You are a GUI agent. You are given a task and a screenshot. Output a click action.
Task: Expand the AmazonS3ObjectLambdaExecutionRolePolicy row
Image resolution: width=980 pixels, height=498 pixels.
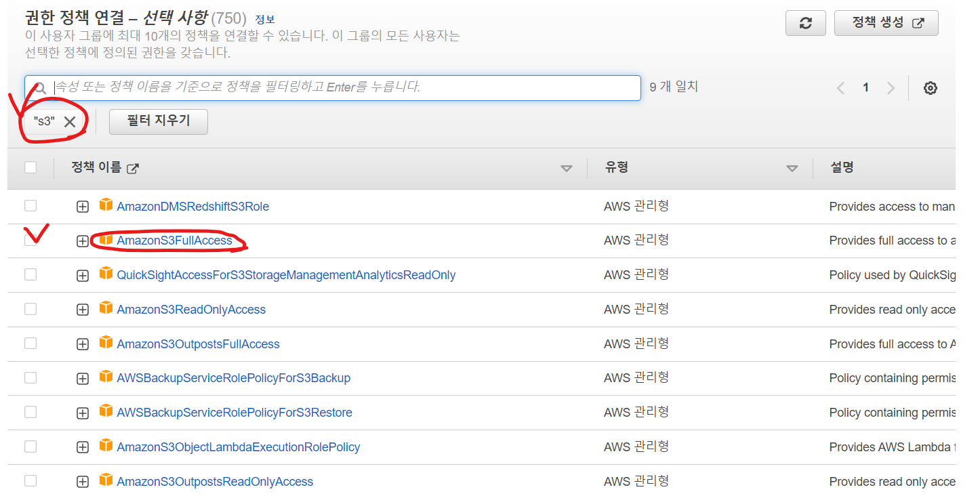pos(83,448)
